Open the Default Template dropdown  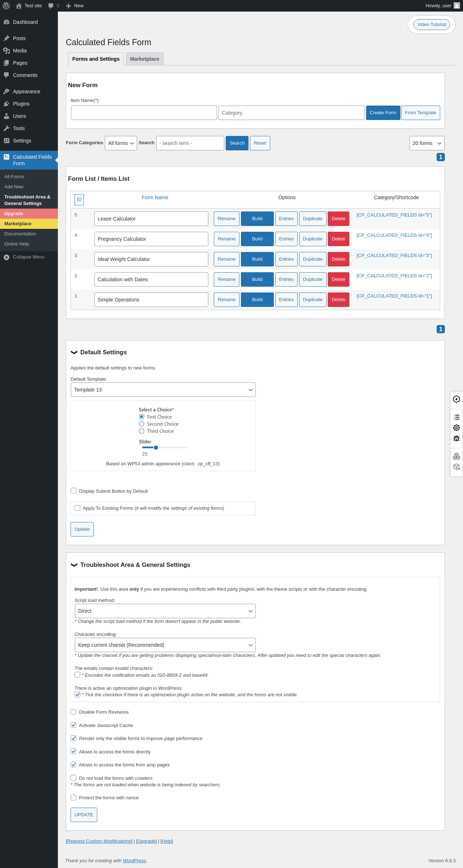[x=163, y=390]
